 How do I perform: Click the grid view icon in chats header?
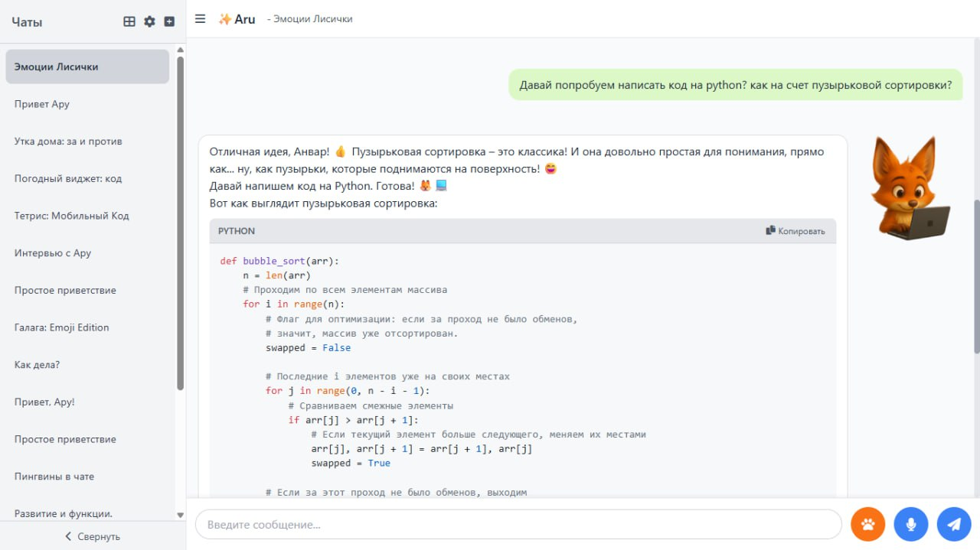129,22
